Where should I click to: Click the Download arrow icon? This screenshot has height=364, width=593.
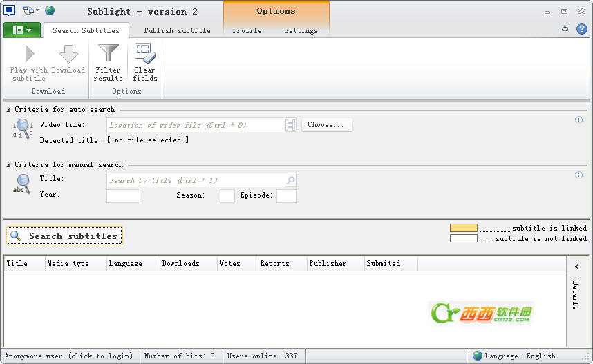tap(68, 54)
